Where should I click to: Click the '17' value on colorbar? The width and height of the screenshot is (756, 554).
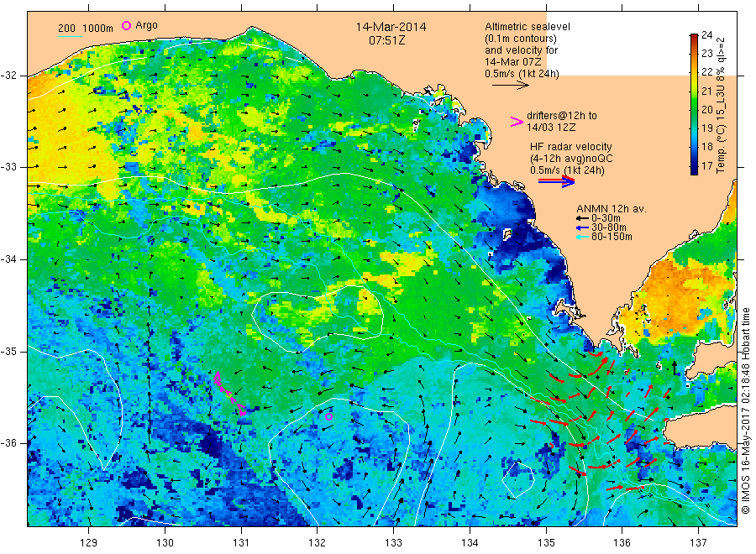point(706,165)
